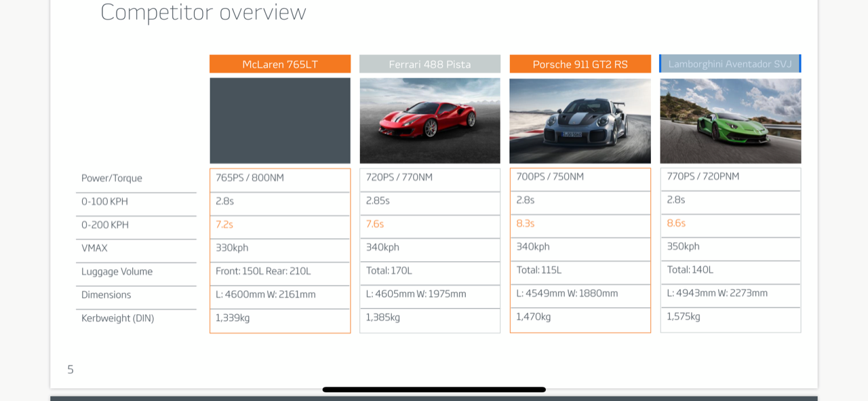Click the Ferrari 1,385kg kerbweight cell
Viewport: 868px width, 401px height.
[383, 317]
